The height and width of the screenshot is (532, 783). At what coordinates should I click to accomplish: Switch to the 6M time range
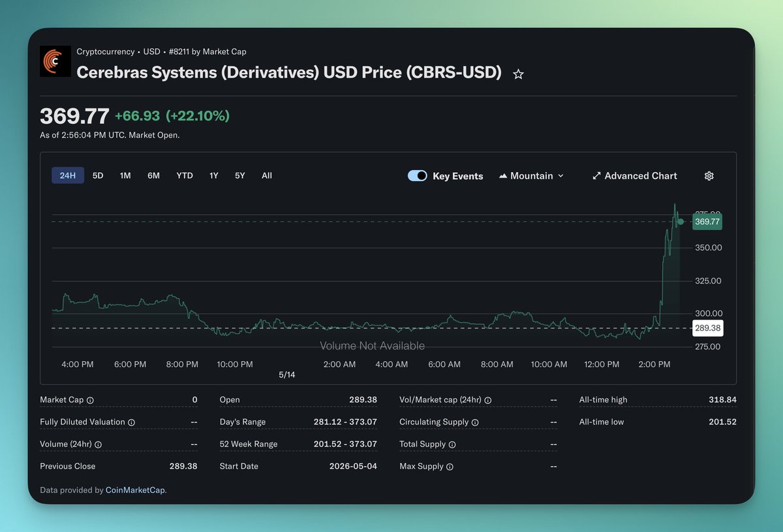click(153, 175)
